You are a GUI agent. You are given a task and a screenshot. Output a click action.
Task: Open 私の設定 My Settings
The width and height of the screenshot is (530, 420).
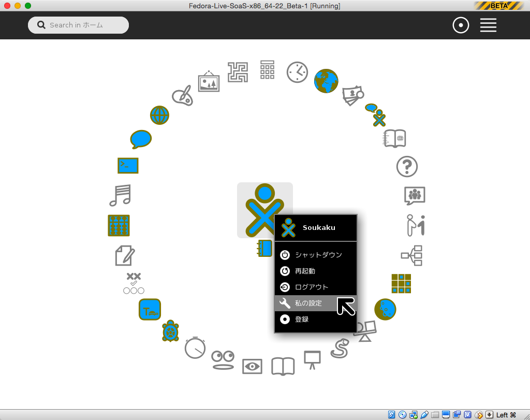coord(316,303)
